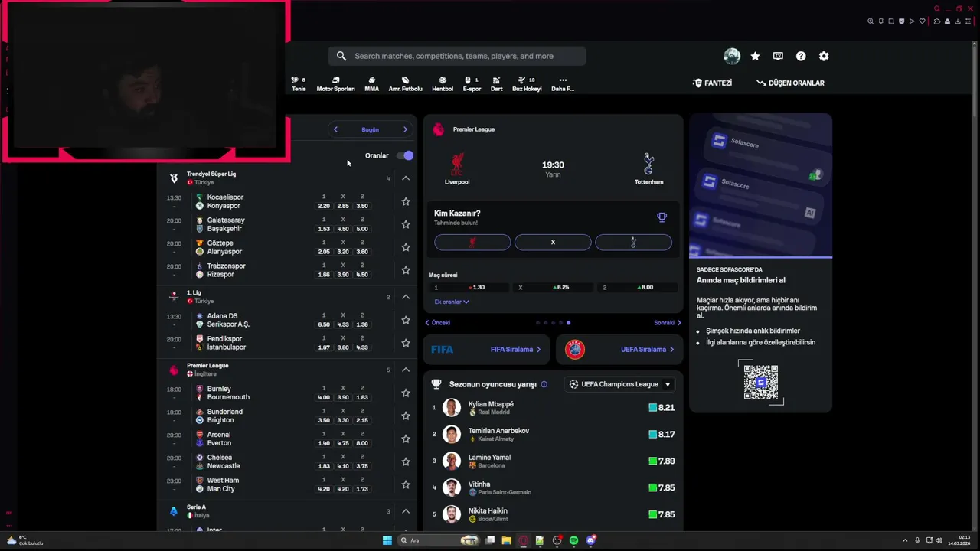Open the settings gear icon
This screenshot has height=551, width=980.
(x=824, y=56)
